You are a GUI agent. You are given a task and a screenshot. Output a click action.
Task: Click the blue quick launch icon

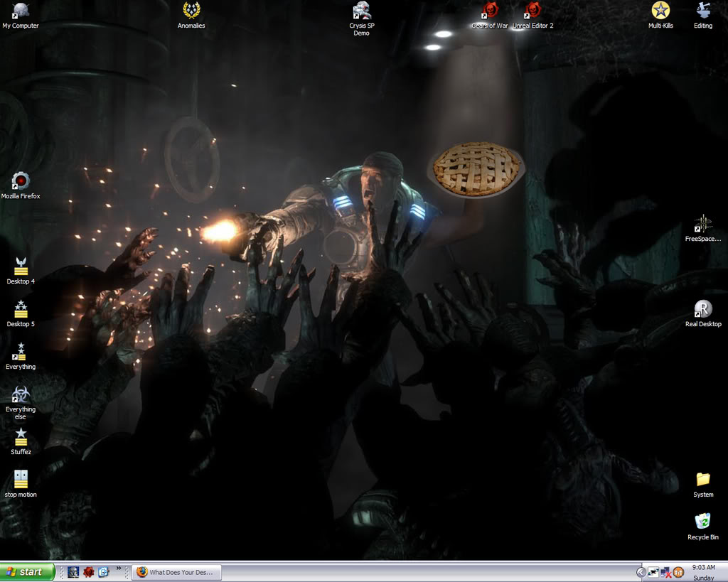[x=104, y=572]
